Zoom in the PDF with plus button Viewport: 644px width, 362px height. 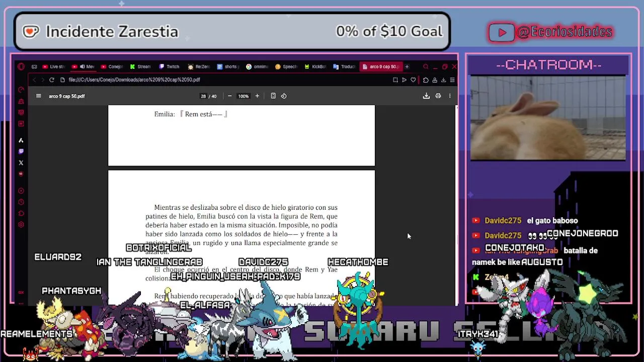(x=257, y=96)
